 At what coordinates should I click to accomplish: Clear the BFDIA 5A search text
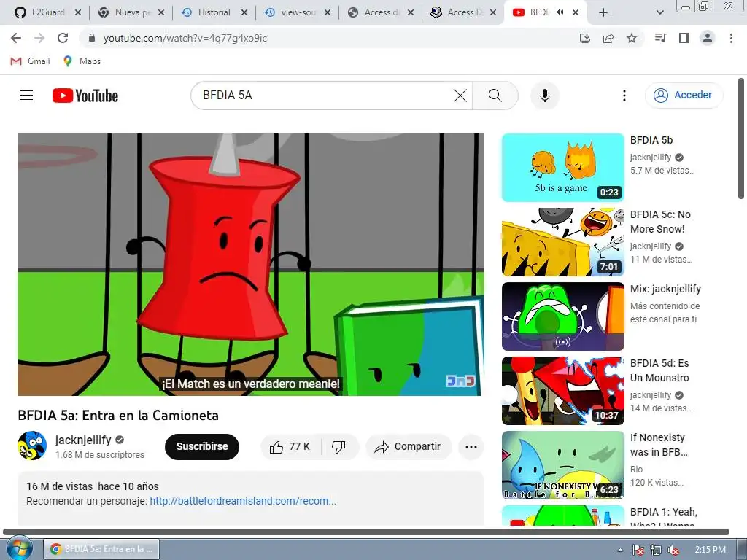(460, 96)
